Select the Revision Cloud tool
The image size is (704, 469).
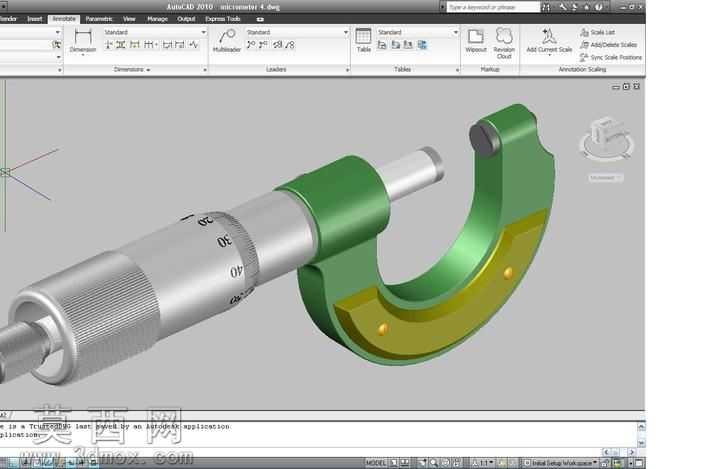click(x=504, y=43)
